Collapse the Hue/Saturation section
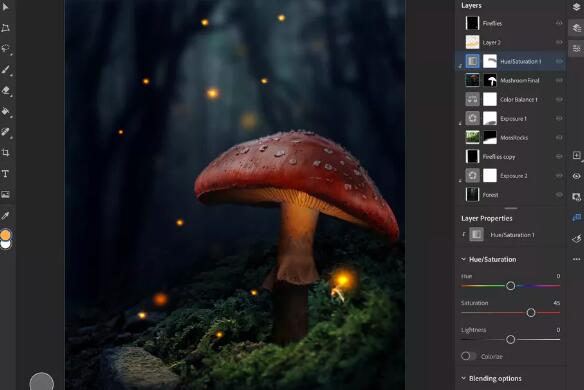The image size is (584, 390). [464, 259]
